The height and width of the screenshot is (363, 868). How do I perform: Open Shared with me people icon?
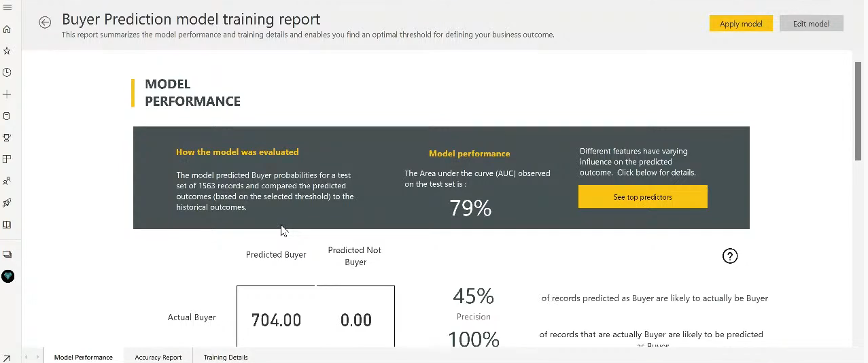click(x=7, y=181)
